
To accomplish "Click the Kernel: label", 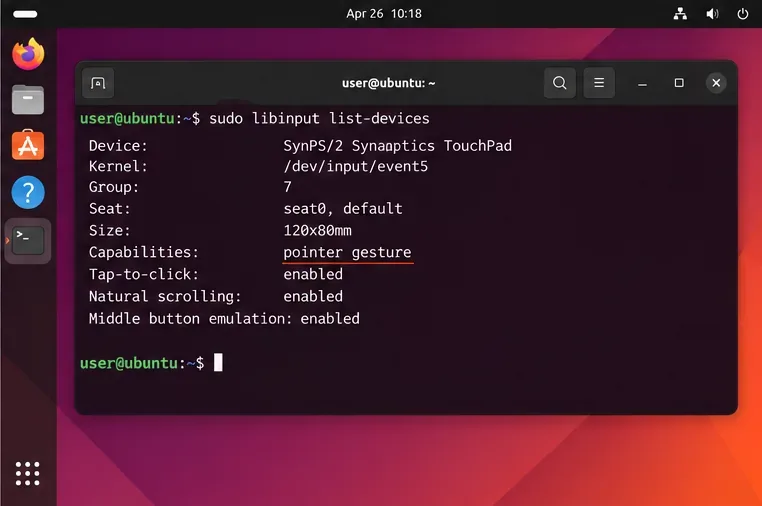I will point(118,166).
